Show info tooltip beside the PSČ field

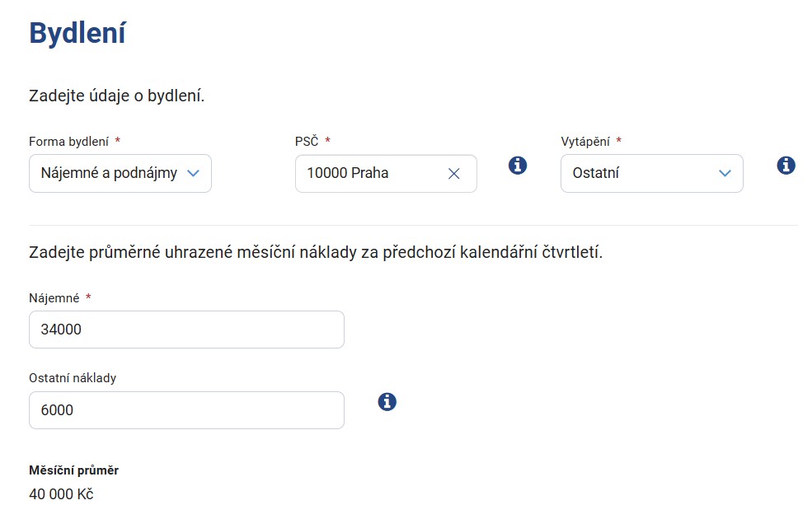pos(518,166)
